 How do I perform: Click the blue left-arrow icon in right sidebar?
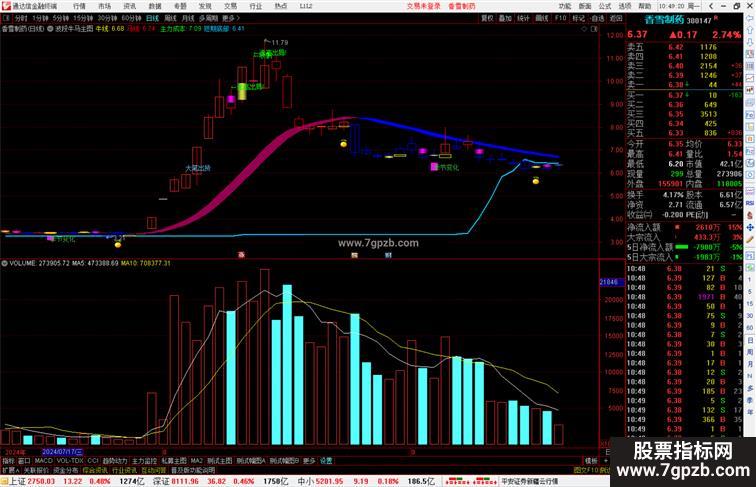pyautogui.click(x=750, y=18)
